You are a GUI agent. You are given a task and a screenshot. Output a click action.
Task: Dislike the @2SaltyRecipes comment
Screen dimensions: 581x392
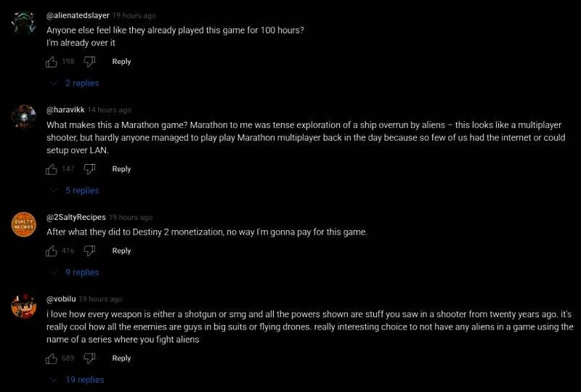click(x=90, y=251)
